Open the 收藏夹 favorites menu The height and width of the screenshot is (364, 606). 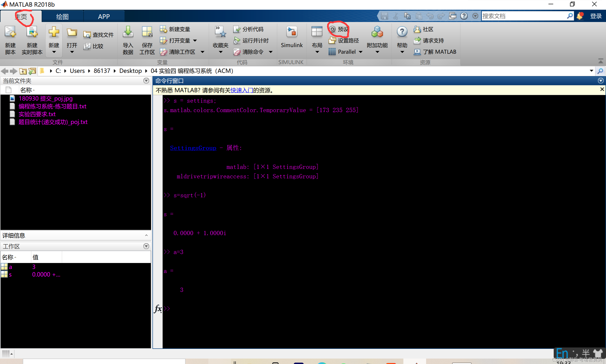pos(220,40)
